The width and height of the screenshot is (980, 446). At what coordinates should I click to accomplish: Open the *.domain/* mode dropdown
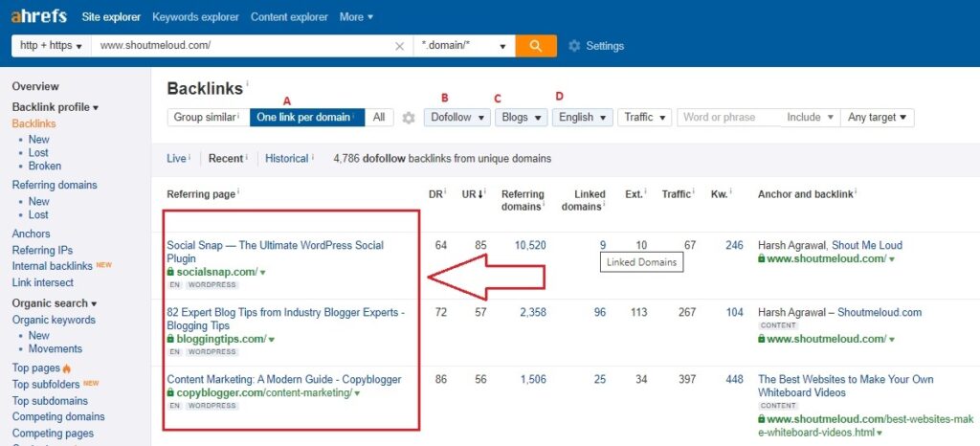(464, 46)
